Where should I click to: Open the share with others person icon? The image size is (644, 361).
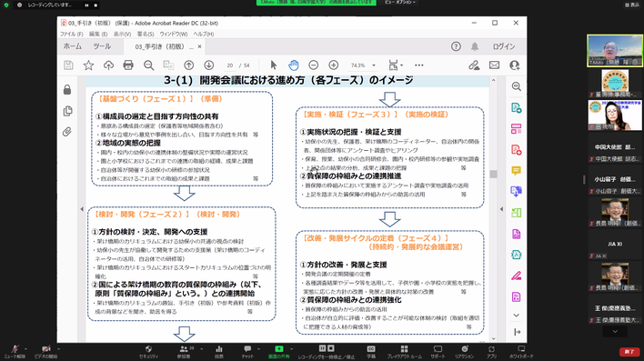point(514,65)
